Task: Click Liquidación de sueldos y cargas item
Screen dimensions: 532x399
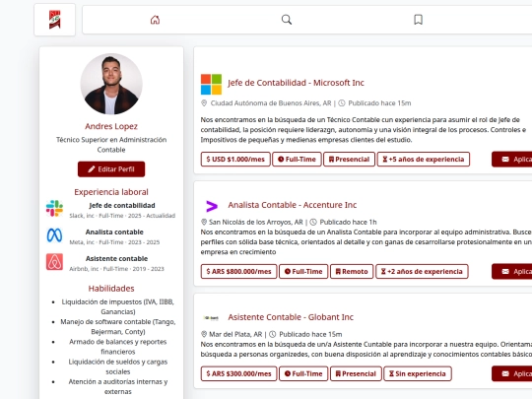Action: (118, 366)
